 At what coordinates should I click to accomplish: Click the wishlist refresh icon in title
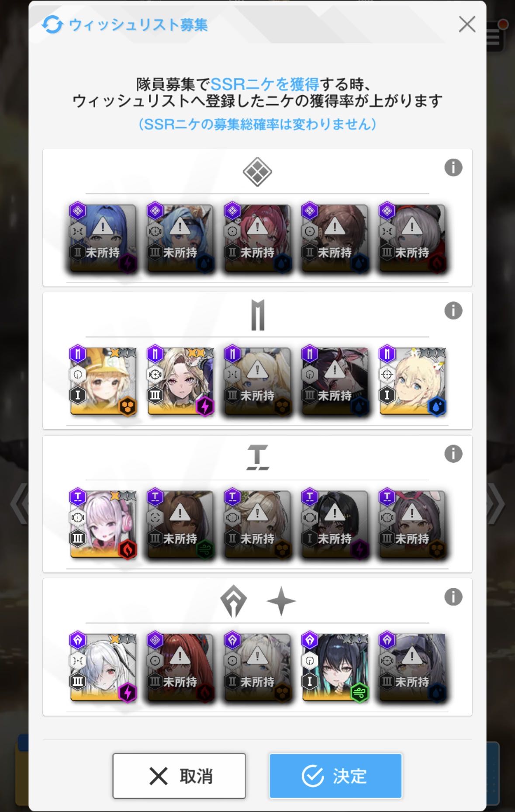point(52,24)
